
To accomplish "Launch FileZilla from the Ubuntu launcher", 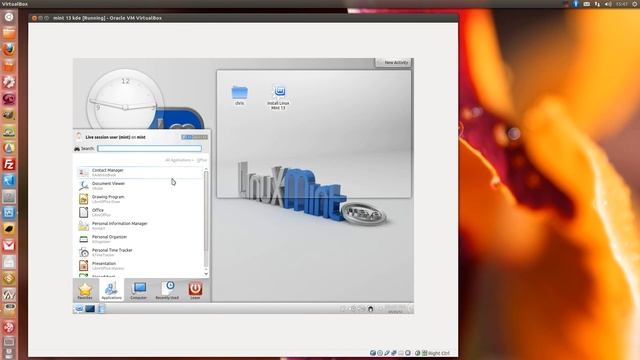I will (9, 164).
